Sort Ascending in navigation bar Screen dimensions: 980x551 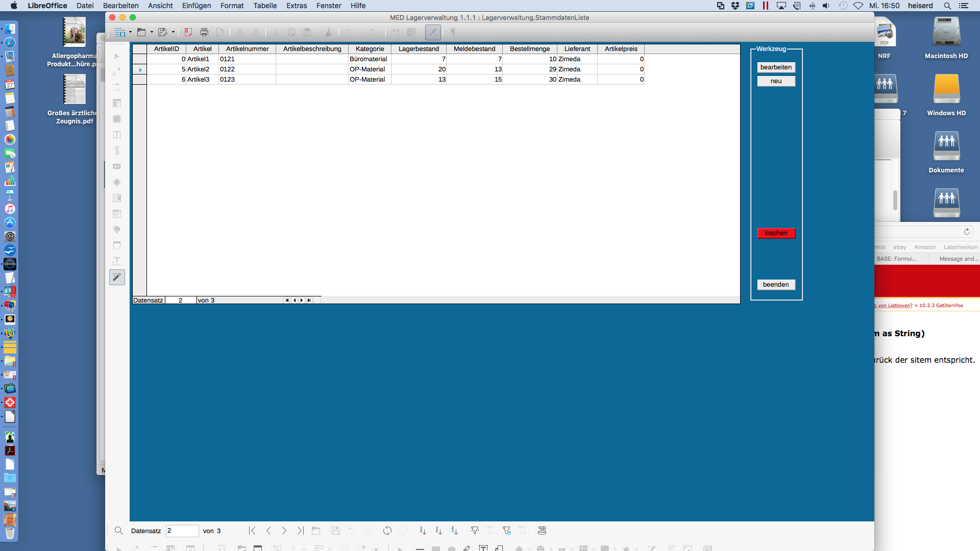click(438, 531)
